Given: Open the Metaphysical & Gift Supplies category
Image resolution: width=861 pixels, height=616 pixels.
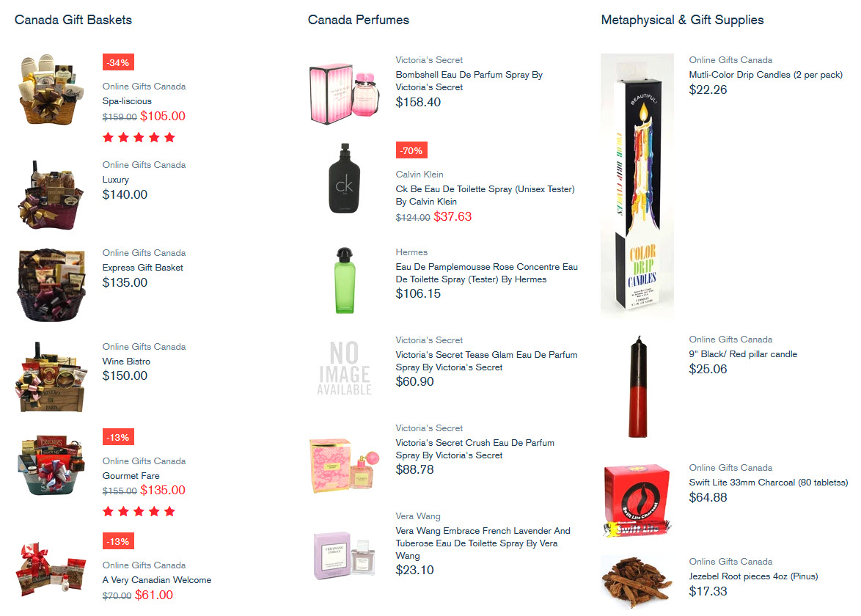Looking at the screenshot, I should (682, 20).
